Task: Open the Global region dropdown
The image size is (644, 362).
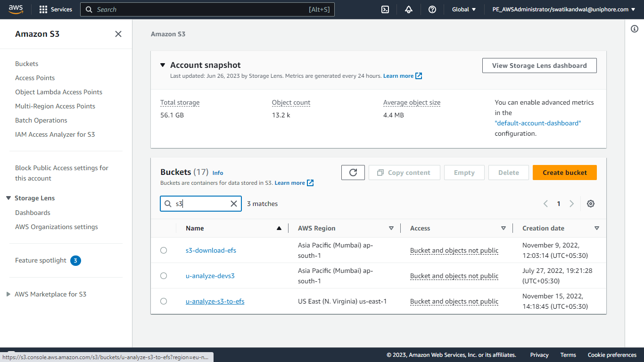Action: coord(464,9)
